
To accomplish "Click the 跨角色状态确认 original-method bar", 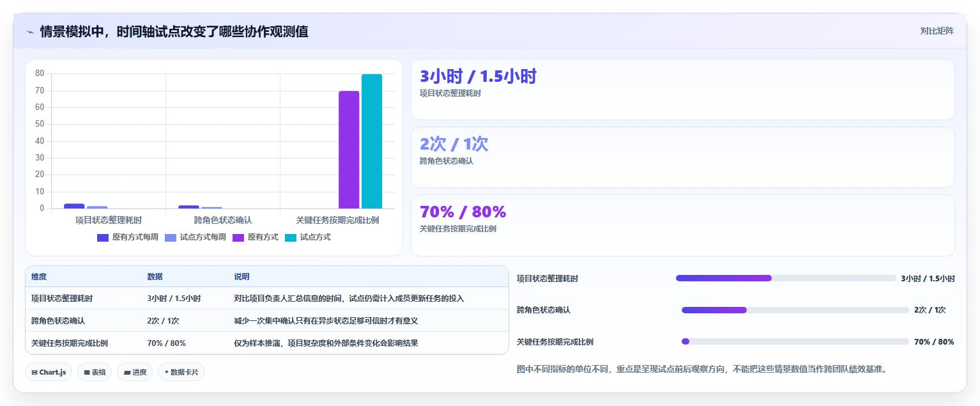I will (x=188, y=207).
